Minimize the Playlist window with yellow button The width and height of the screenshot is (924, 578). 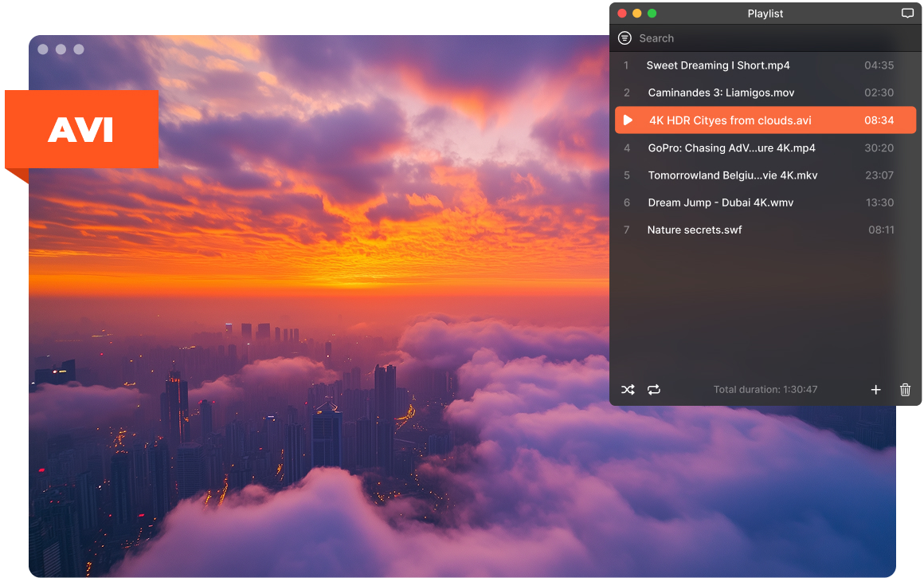tap(637, 14)
